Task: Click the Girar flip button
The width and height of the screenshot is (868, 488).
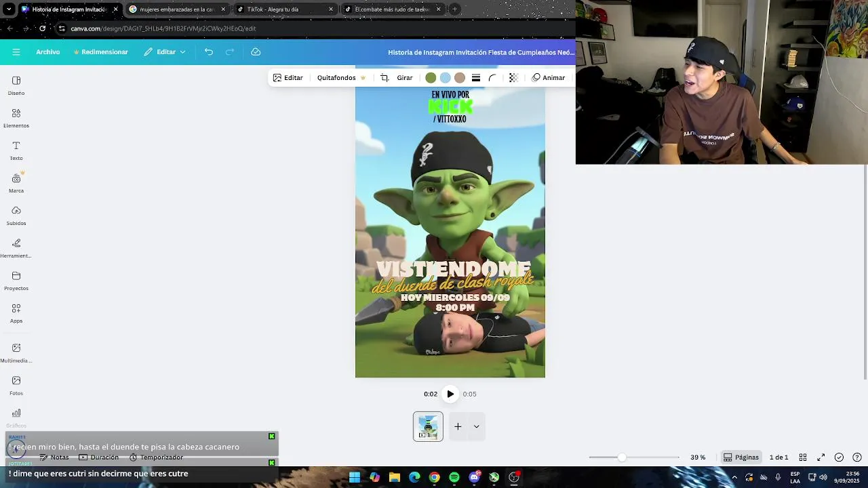Action: tap(405, 78)
